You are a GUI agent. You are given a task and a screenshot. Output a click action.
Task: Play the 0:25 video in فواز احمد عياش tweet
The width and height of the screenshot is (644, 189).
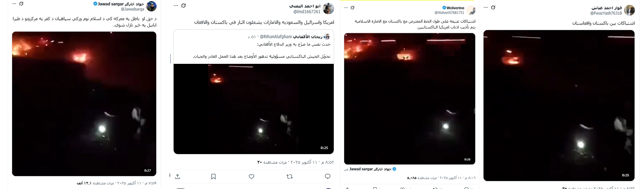(x=559, y=106)
